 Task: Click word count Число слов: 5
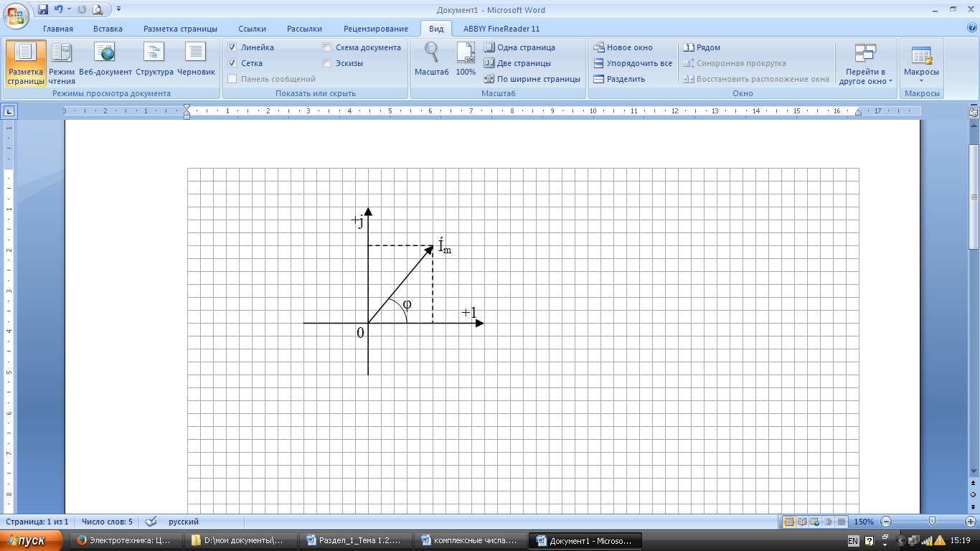[x=107, y=522]
